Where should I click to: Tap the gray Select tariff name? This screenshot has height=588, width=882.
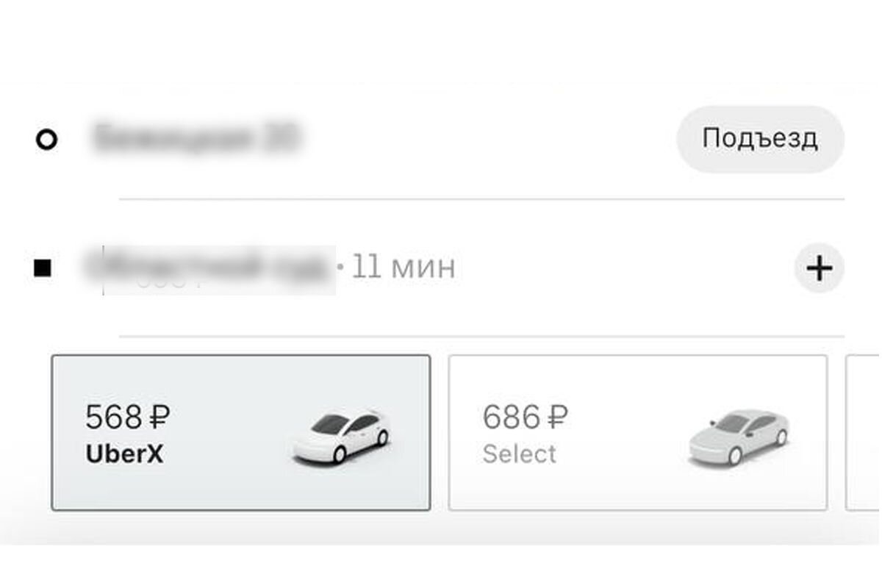tap(519, 454)
